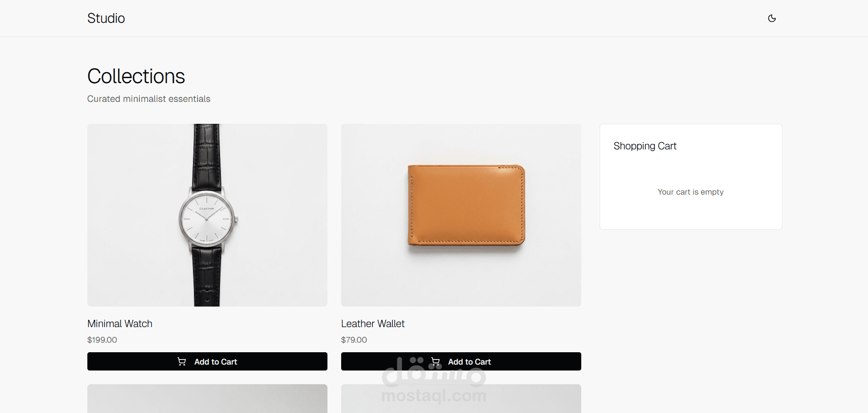
Task: Click the Collections page heading
Action: (x=136, y=76)
